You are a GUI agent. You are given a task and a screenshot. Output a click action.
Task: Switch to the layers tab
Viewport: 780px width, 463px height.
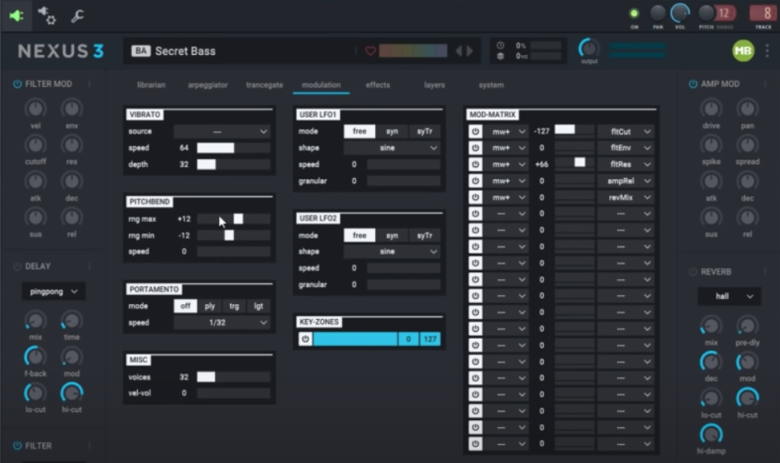tap(434, 85)
